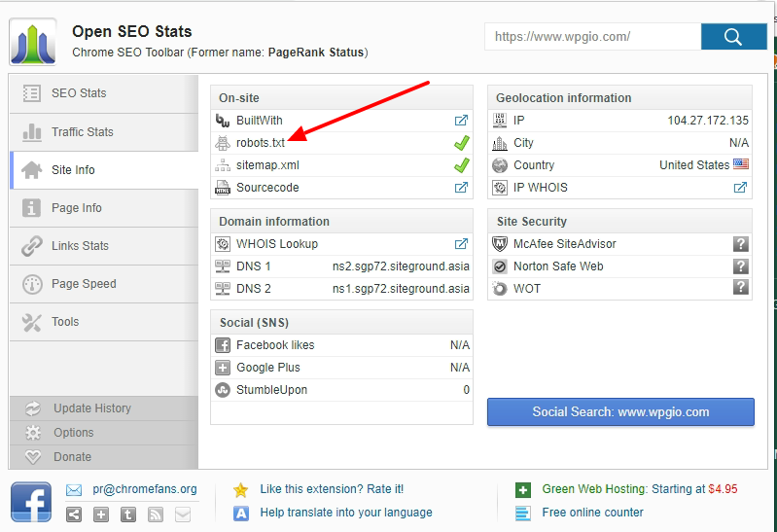Click the Open SEO Stats logo
The height and width of the screenshot is (532, 777).
[x=33, y=42]
